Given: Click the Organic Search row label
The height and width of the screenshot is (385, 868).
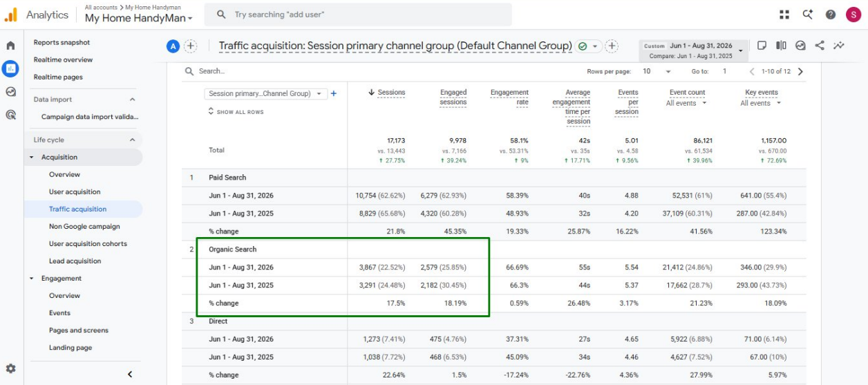Looking at the screenshot, I should (232, 250).
